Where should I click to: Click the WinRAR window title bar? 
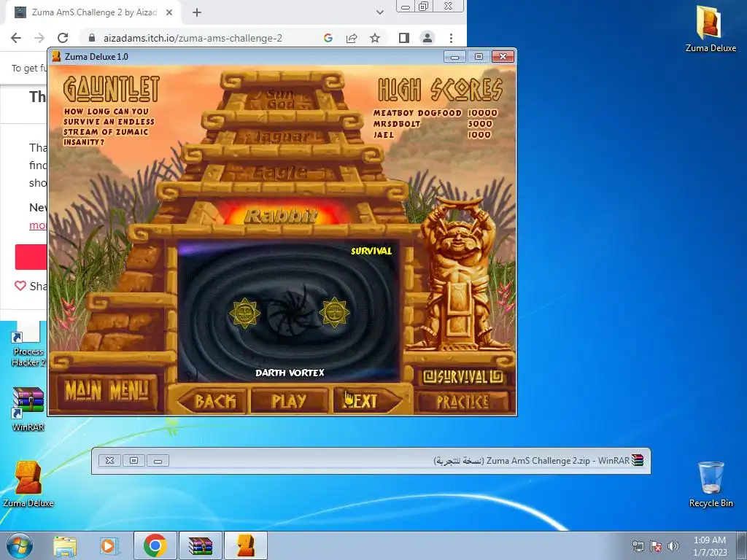[371, 461]
